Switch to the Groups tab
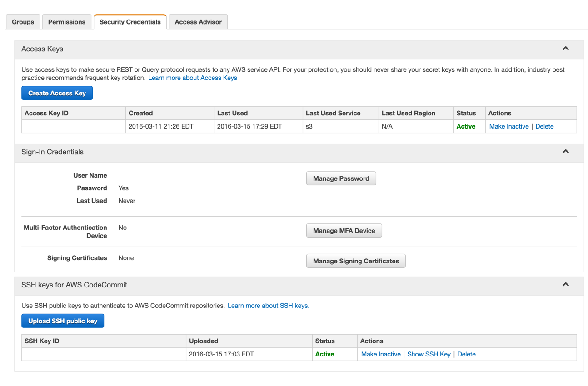 [23, 22]
